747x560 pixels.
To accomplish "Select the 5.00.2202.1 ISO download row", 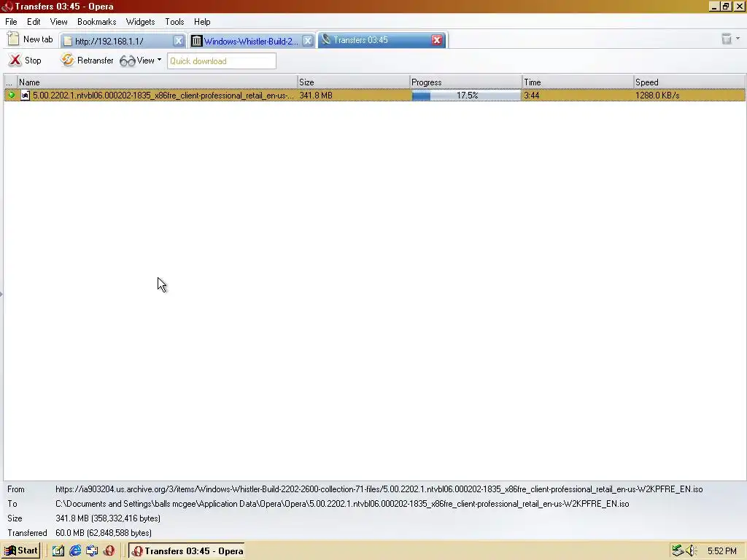I will point(374,96).
